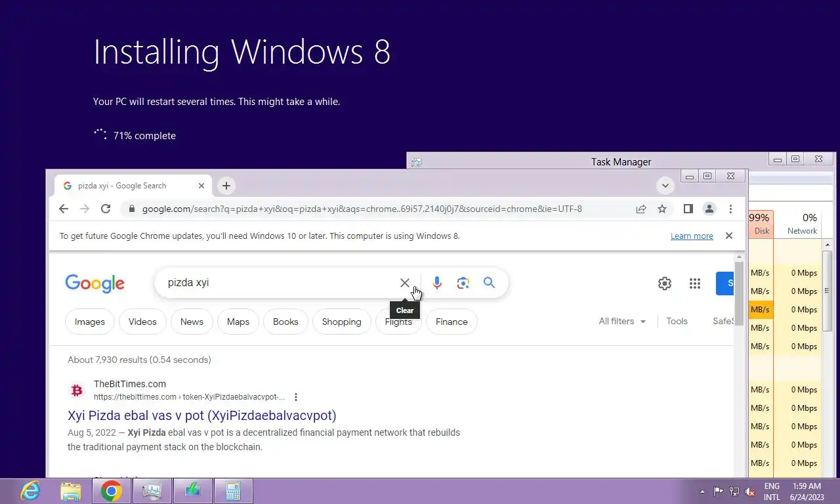Share this page from the address bar

(x=641, y=209)
